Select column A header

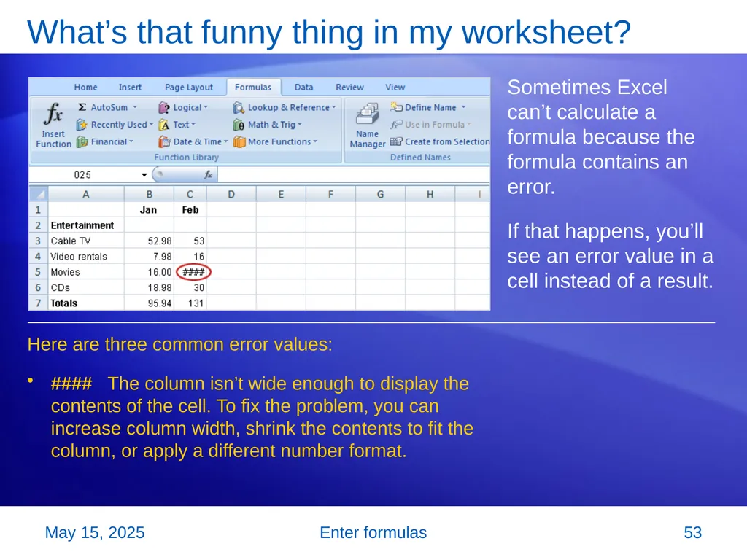click(x=86, y=194)
